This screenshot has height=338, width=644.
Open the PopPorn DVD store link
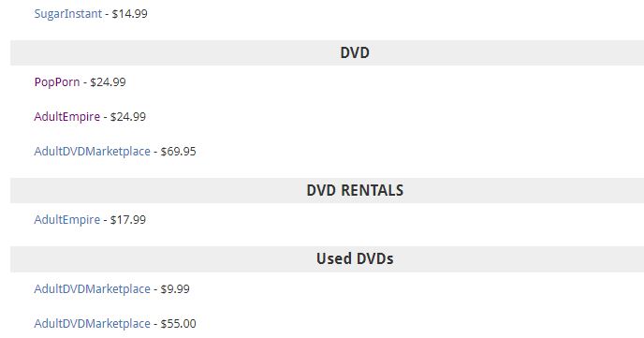click(57, 82)
